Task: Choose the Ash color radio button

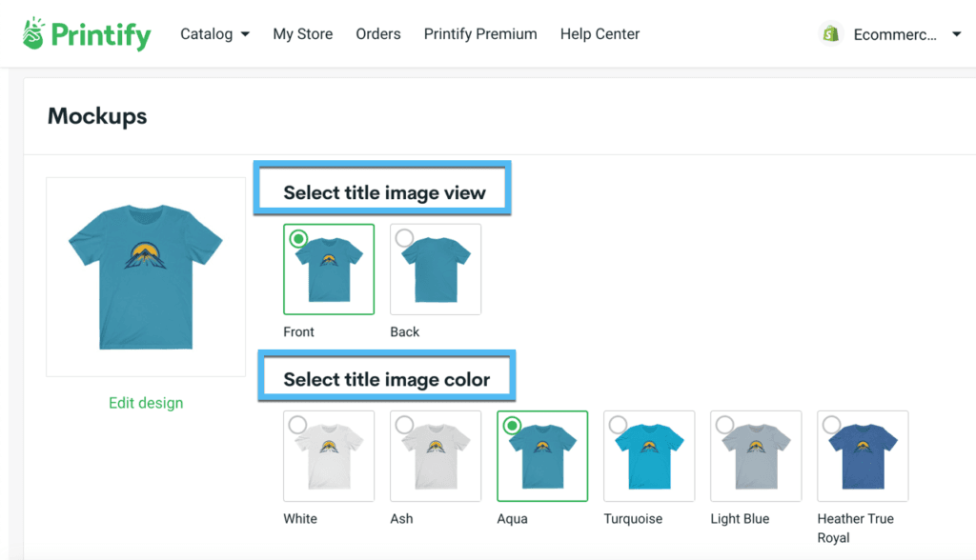Action: tap(404, 425)
